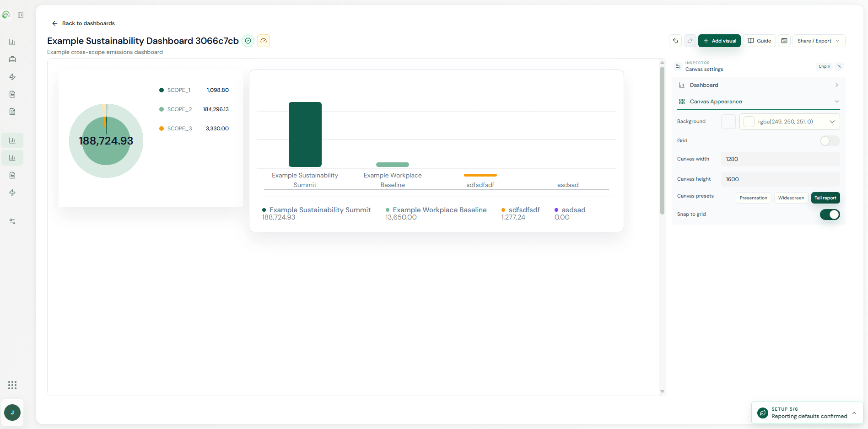Click the leaf icon in the Setup 5/6 card
This screenshot has width=868, height=429.
[763, 413]
